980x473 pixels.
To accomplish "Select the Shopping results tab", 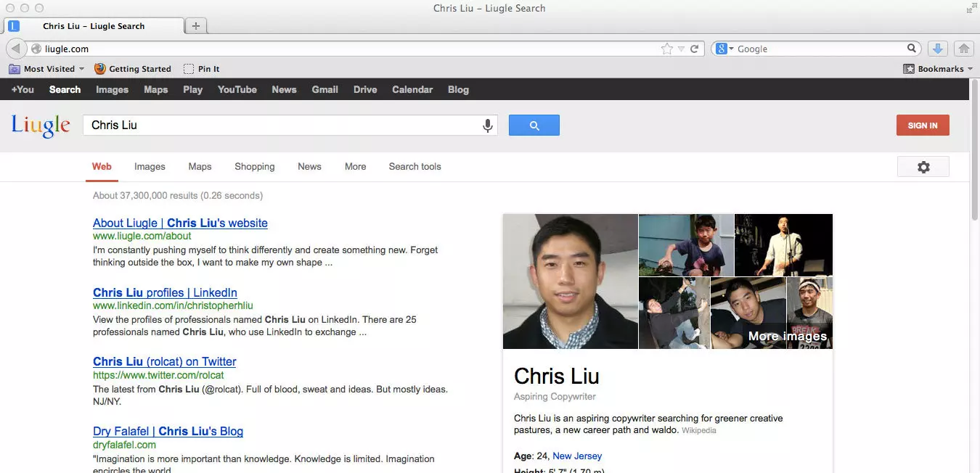I will tap(254, 167).
